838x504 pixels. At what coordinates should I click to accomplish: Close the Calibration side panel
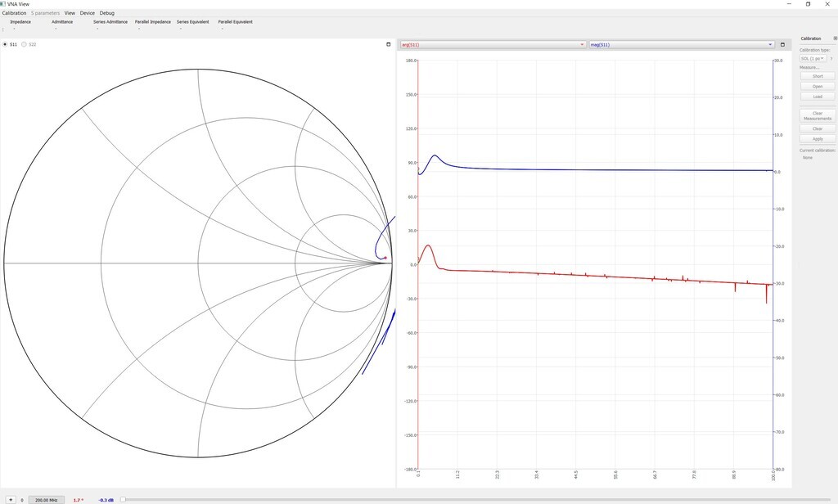[836, 38]
